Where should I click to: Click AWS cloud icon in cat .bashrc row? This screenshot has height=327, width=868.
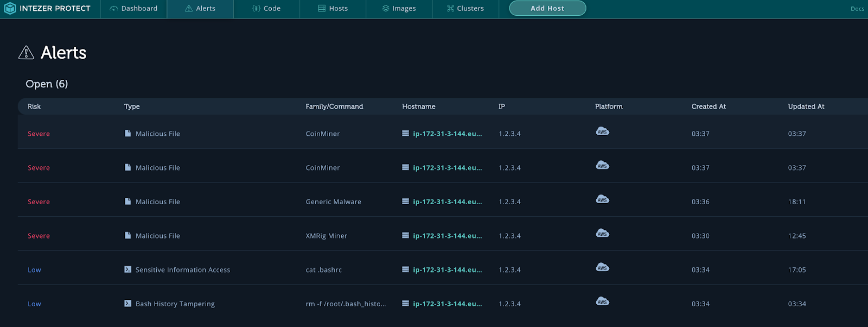(602, 267)
